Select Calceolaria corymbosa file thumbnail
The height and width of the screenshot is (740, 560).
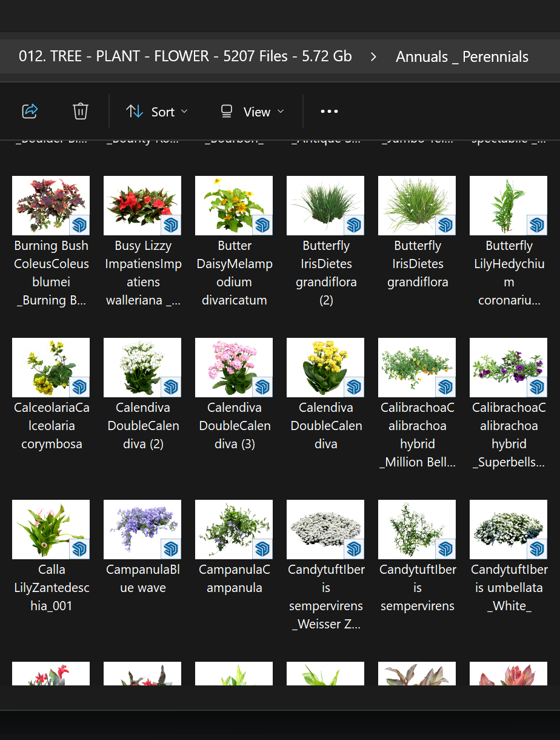pyautogui.click(x=51, y=368)
